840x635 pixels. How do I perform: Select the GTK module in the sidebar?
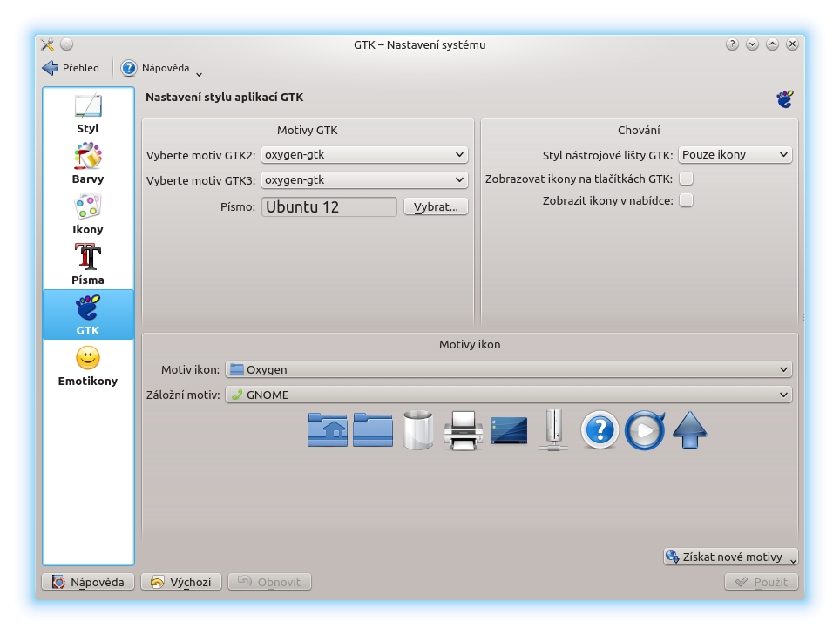(88, 314)
